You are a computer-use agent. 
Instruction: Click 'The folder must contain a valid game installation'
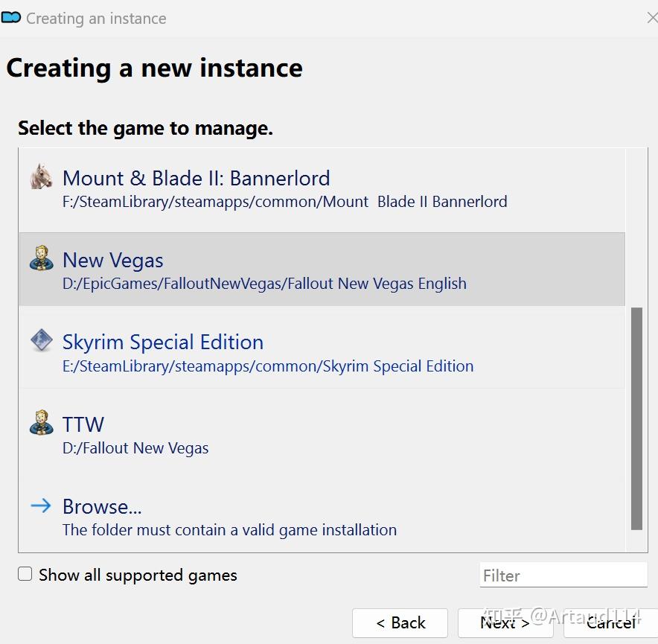[229, 530]
